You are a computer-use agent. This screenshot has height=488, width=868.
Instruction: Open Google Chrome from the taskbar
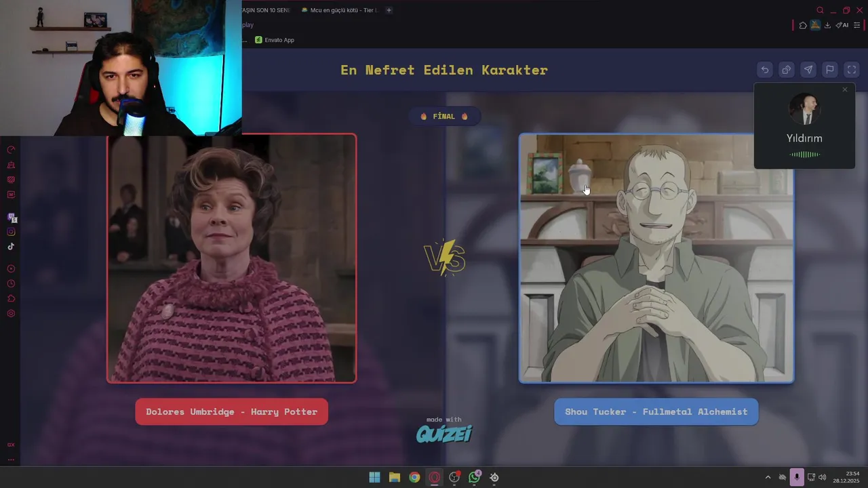point(414,477)
